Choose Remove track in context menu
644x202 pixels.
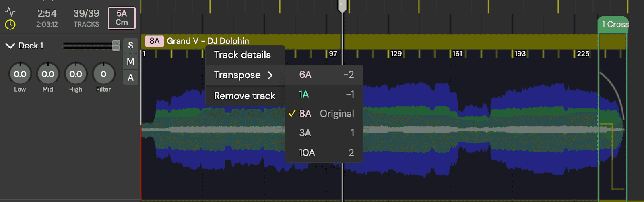tap(245, 96)
